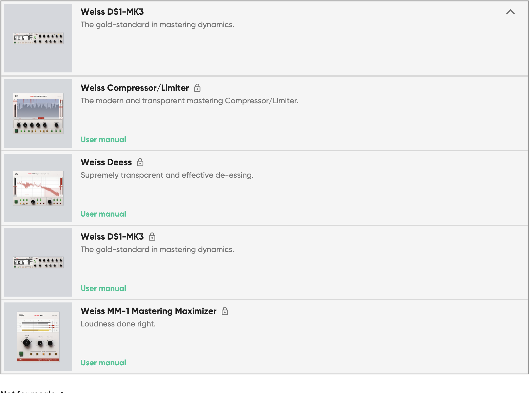Viewport: 532px width, 393px height.
Task: Click lock icon beside the locked Weiss DS1-MK3 title
Action: 152,237
